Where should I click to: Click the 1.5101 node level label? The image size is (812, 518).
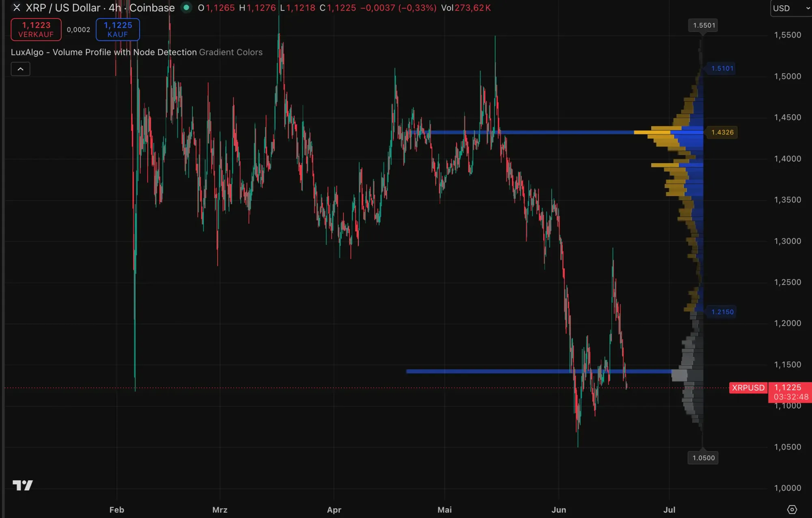(x=722, y=69)
